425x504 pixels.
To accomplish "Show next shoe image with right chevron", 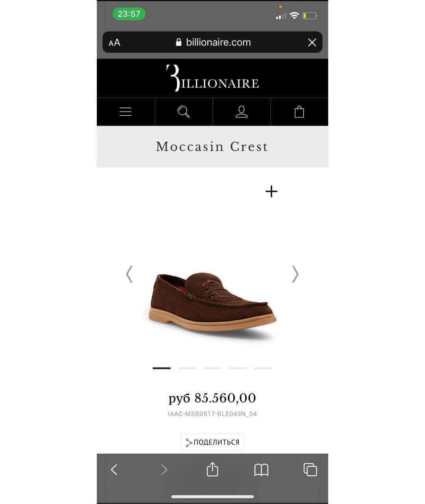I will tap(295, 274).
